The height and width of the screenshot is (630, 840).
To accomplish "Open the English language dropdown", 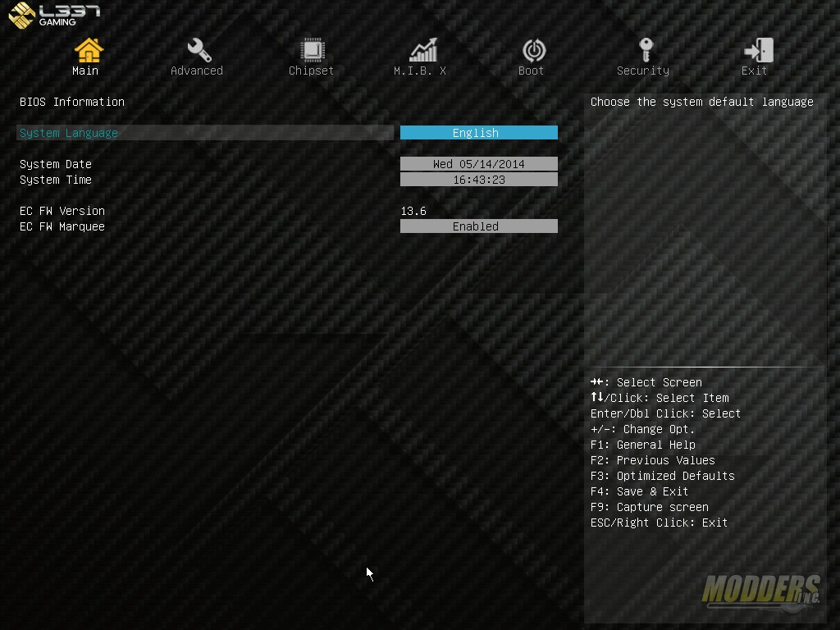I will (x=479, y=133).
